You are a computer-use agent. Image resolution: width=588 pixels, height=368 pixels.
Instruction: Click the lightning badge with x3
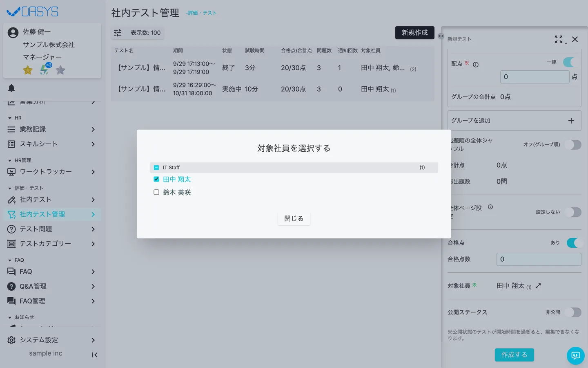point(45,69)
